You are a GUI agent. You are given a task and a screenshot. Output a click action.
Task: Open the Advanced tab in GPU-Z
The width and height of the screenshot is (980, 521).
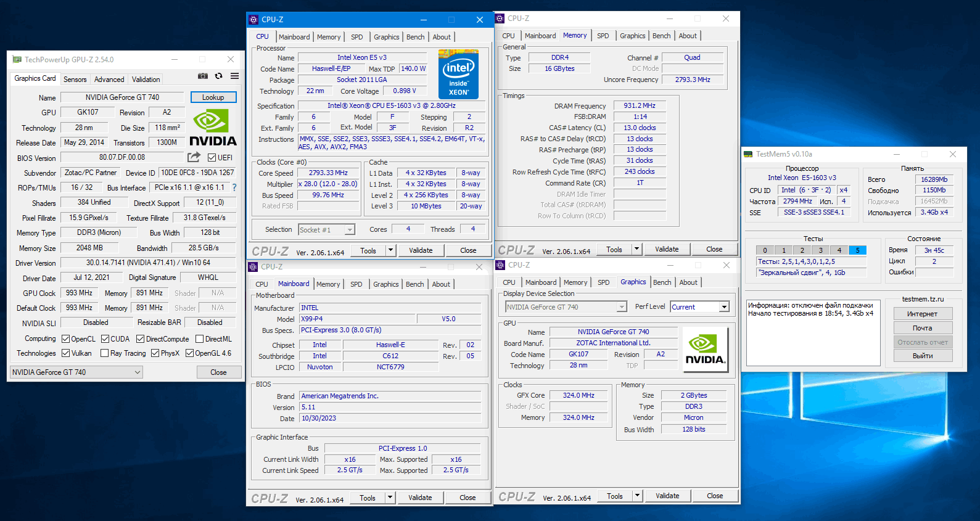[x=109, y=80]
